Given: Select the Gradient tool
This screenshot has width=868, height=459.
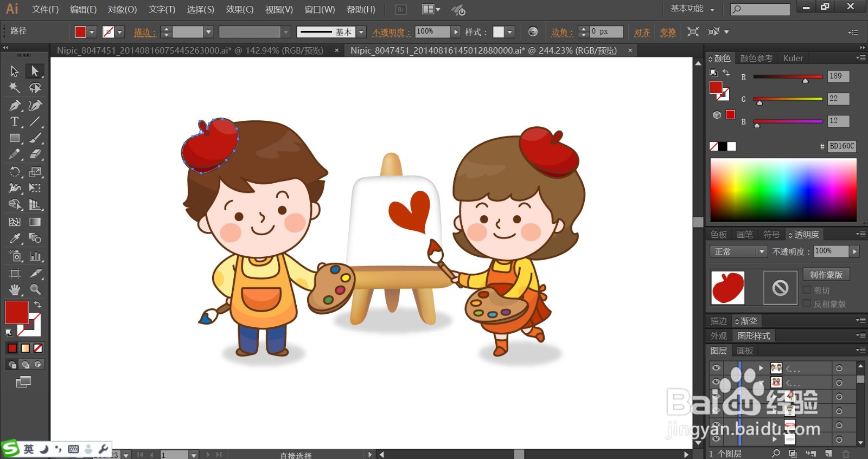Looking at the screenshot, I should (35, 222).
